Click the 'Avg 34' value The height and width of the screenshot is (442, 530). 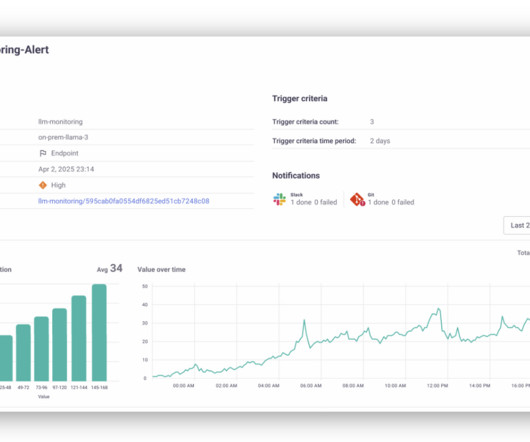coord(110,268)
